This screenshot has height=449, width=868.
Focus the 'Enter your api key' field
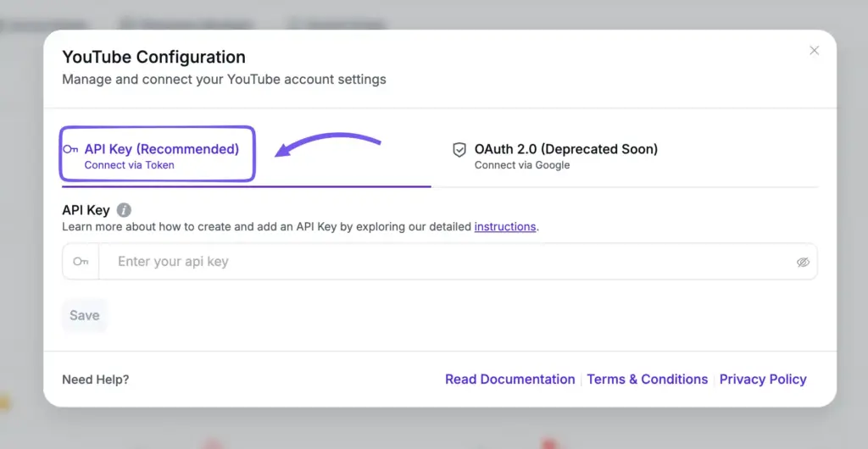[x=440, y=262]
